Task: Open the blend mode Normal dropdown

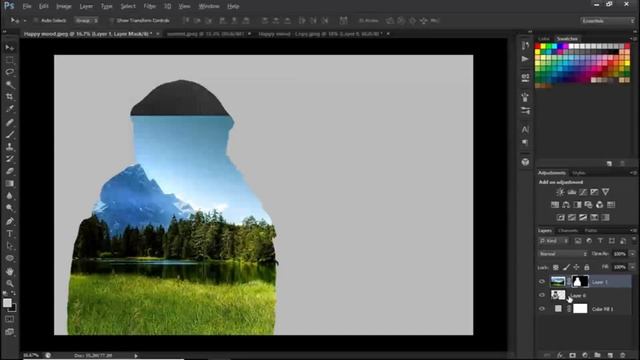Action: [x=563, y=254]
